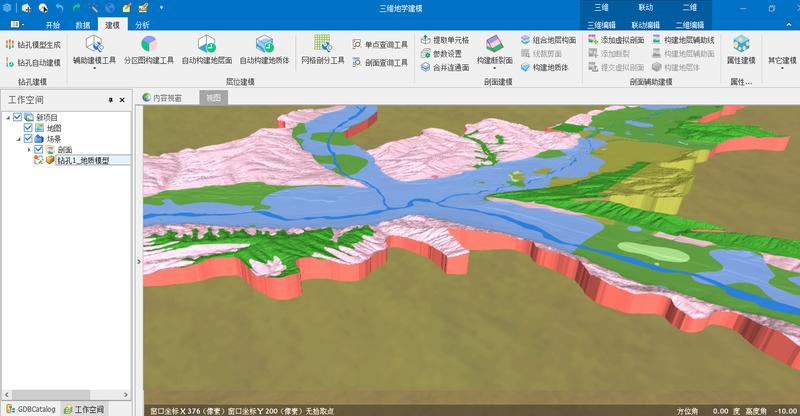Click 构建地质体 in section modeling group
The width and height of the screenshot is (800, 416).
(544, 67)
